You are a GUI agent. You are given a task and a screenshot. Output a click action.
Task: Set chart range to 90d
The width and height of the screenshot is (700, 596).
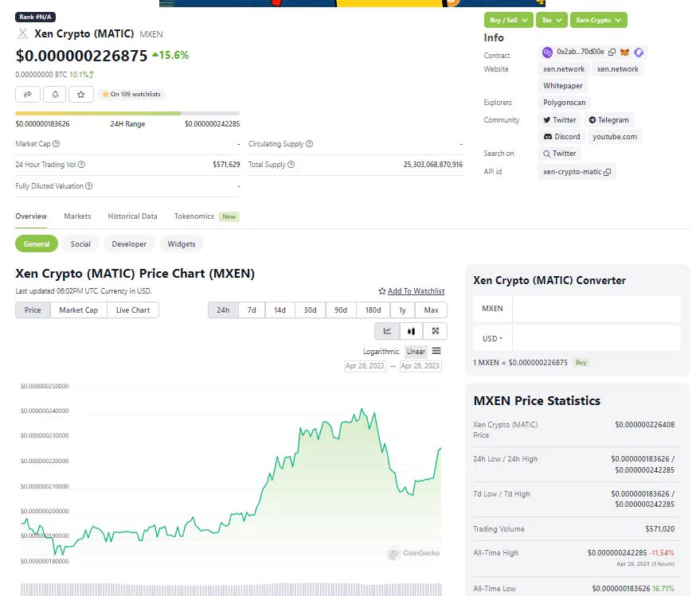click(x=341, y=310)
